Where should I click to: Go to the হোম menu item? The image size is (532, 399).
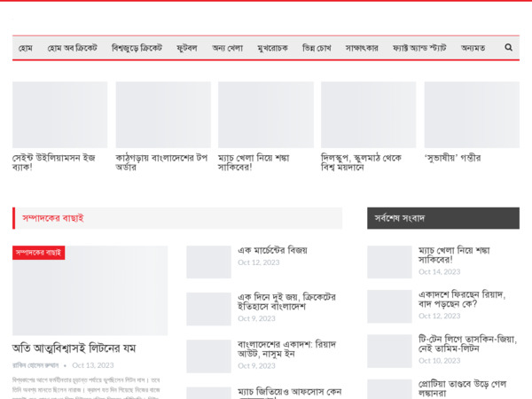(x=26, y=48)
